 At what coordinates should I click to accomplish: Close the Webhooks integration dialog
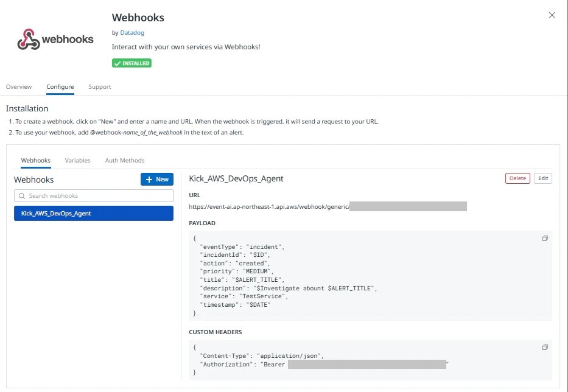(x=552, y=15)
